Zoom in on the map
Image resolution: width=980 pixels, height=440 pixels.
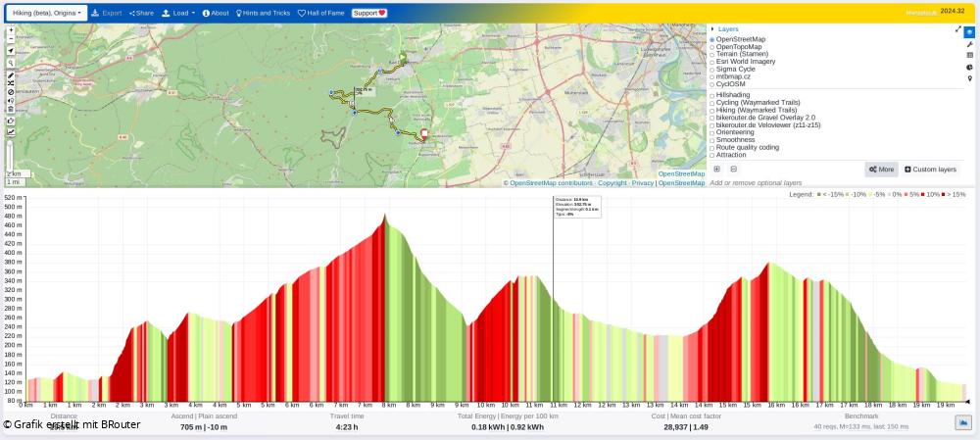(11, 30)
